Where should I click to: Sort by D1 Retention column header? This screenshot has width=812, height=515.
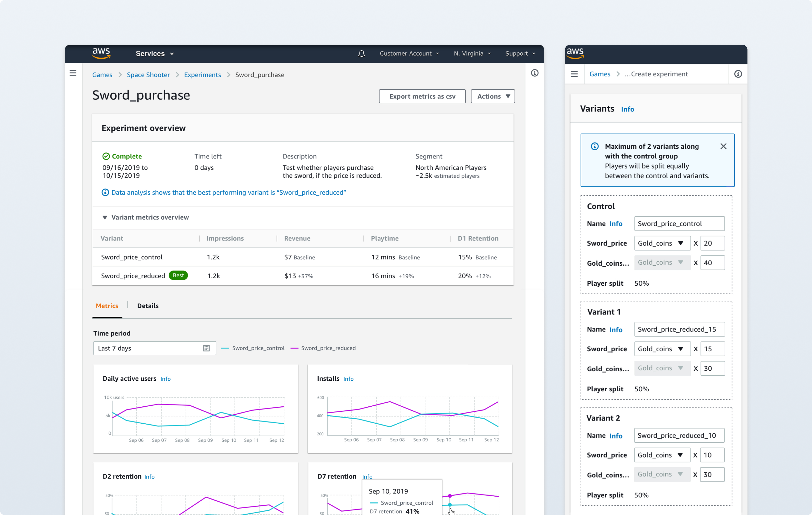tap(478, 238)
